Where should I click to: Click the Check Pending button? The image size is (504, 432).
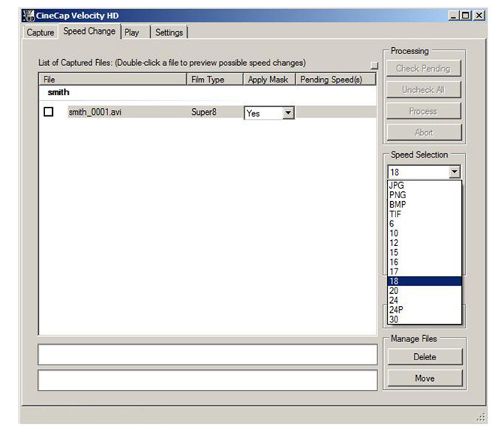[x=423, y=68]
